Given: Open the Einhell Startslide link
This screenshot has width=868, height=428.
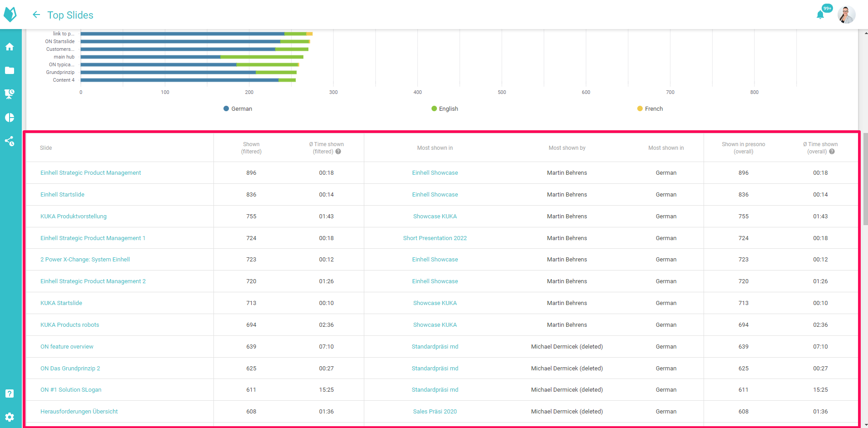Looking at the screenshot, I should click(x=62, y=195).
